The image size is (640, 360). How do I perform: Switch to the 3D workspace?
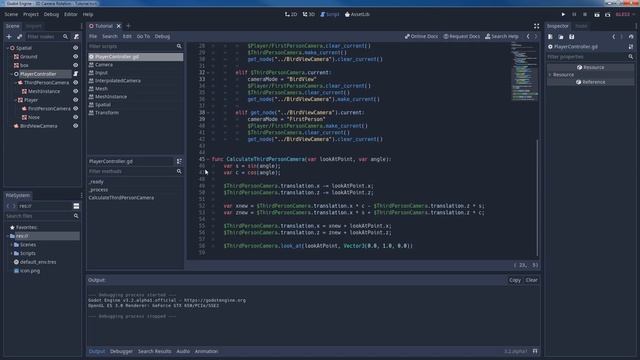point(309,14)
